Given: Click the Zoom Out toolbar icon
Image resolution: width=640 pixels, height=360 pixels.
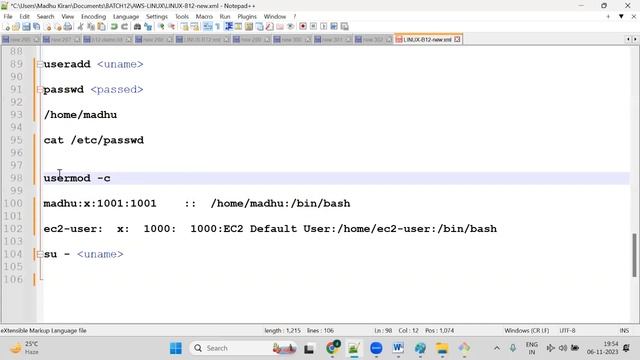Looking at the screenshot, I should 172,27.
